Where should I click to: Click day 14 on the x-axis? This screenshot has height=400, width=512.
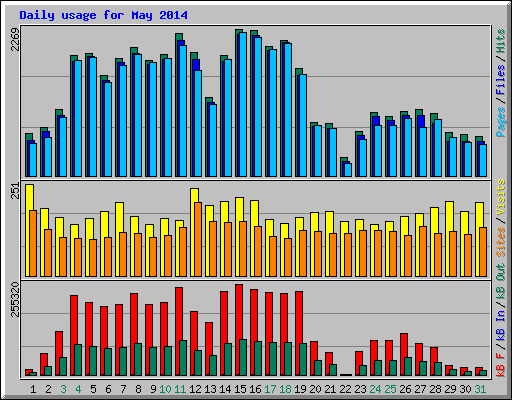tap(225, 389)
